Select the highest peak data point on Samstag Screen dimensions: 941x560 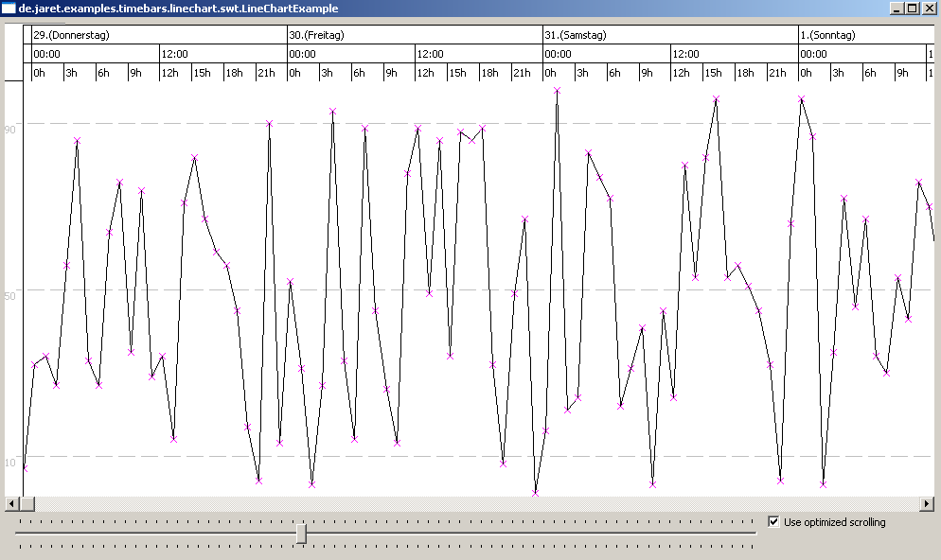pyautogui.click(x=557, y=91)
